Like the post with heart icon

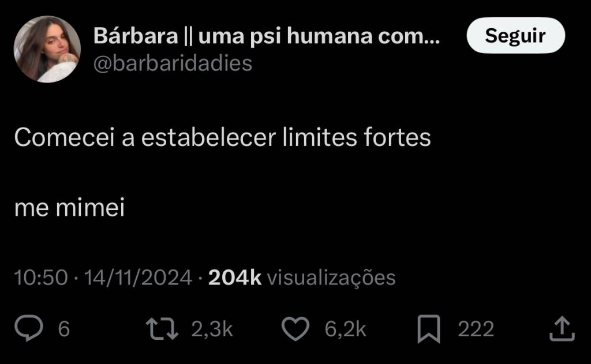point(295,329)
